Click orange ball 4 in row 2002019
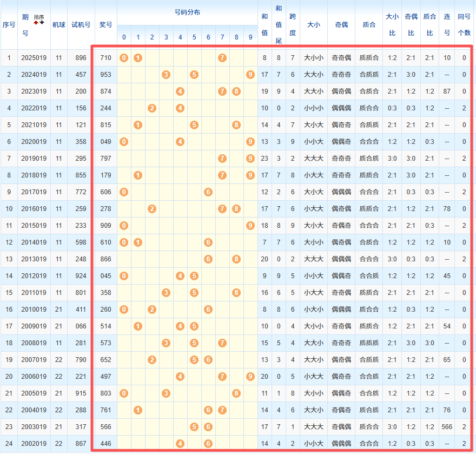The width and height of the screenshot is (476, 454). 180,444
